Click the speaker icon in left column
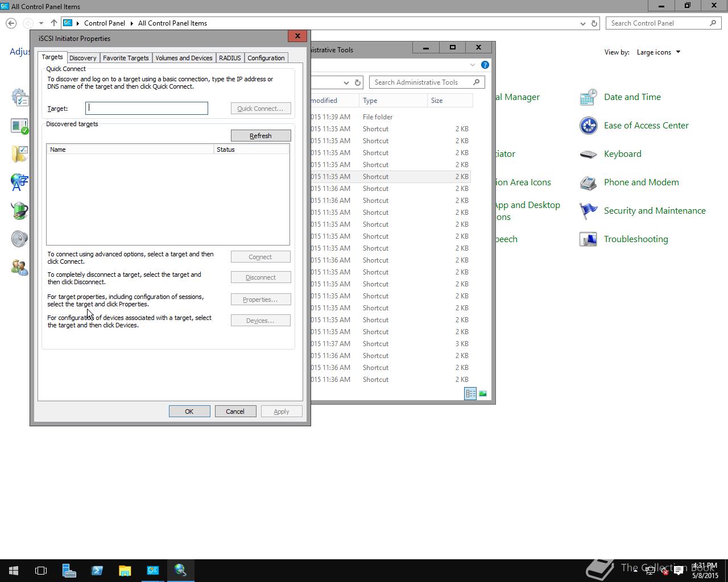728x582 pixels. [x=19, y=239]
